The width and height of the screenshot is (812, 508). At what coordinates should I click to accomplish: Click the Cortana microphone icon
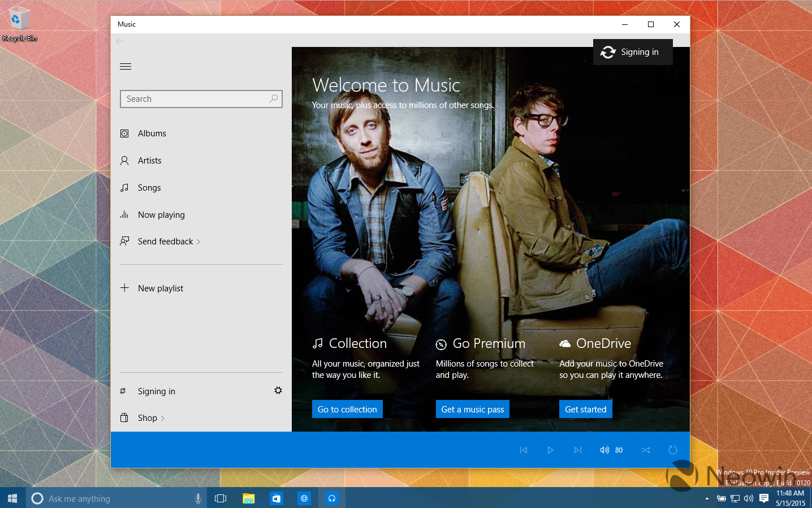pyautogui.click(x=198, y=498)
